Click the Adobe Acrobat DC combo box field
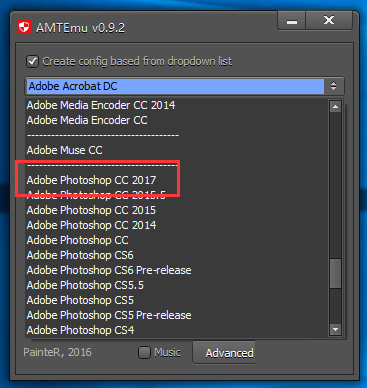 [184, 86]
